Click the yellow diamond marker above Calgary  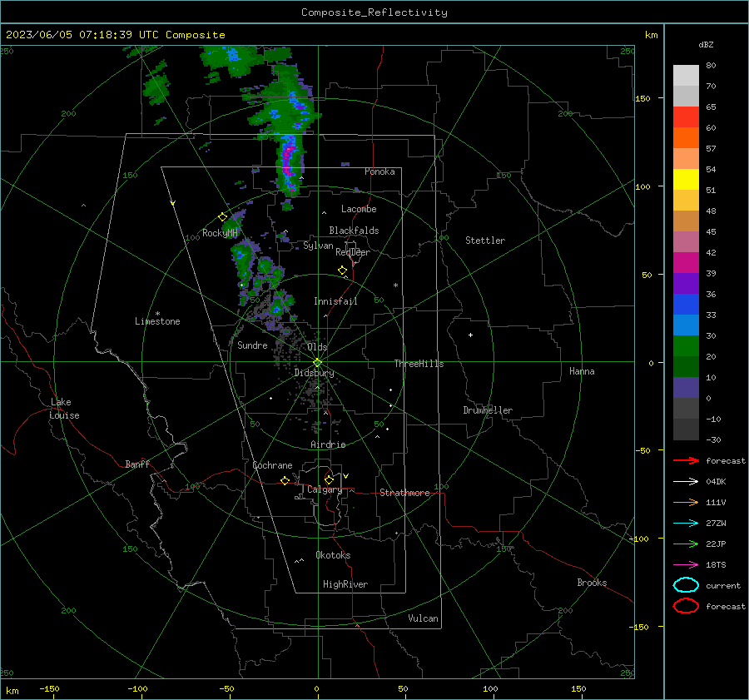[x=329, y=479]
